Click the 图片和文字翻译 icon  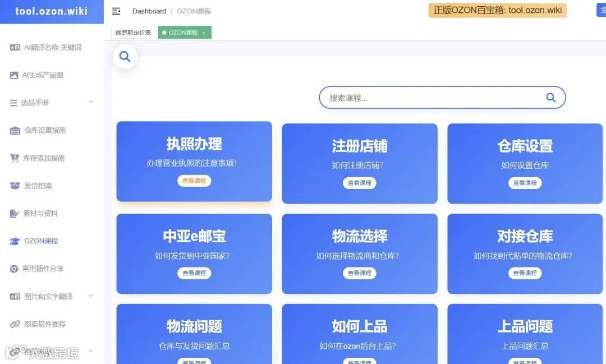(15, 296)
